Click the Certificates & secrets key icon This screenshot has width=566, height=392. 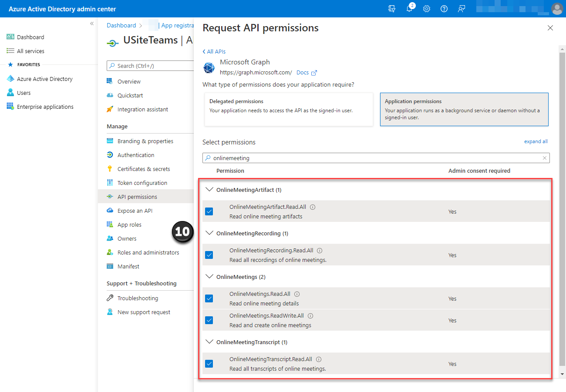click(110, 169)
